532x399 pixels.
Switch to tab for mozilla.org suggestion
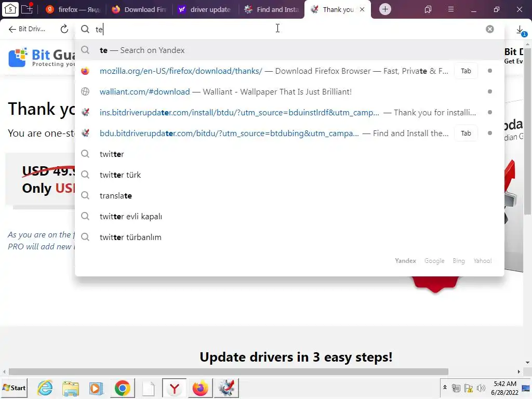tap(466, 71)
